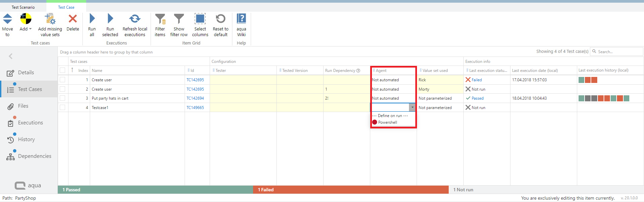Check the first Create user row checkbox
Image resolution: width=644 pixels, height=202 pixels.
coord(62,80)
